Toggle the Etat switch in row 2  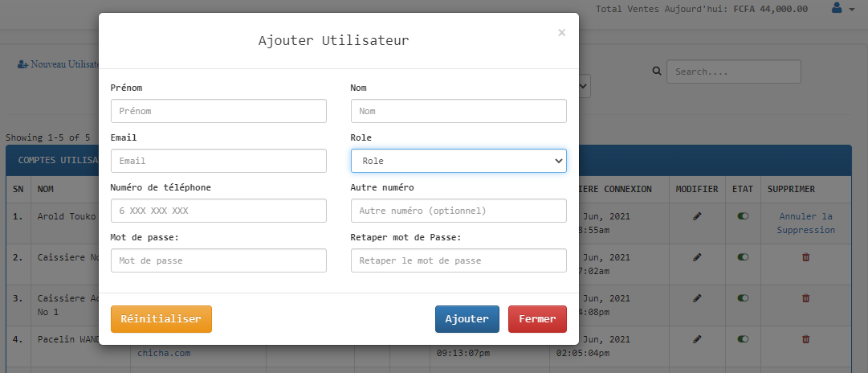[743, 257]
